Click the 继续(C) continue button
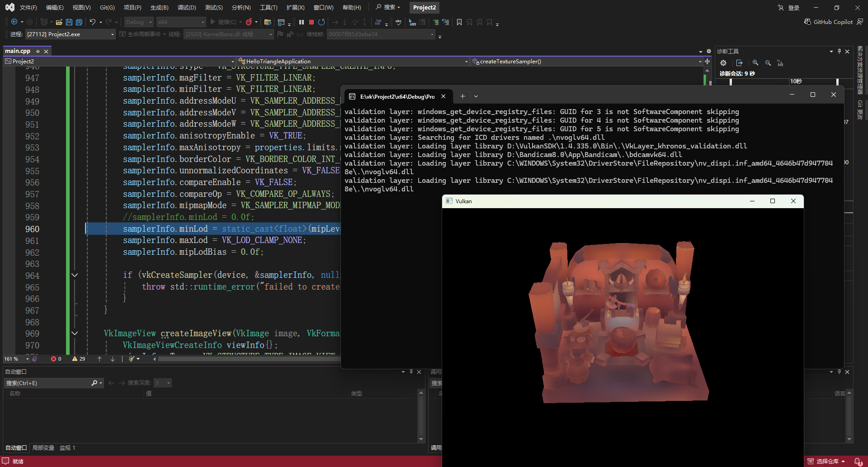This screenshot has height=467, width=868. pyautogui.click(x=223, y=22)
